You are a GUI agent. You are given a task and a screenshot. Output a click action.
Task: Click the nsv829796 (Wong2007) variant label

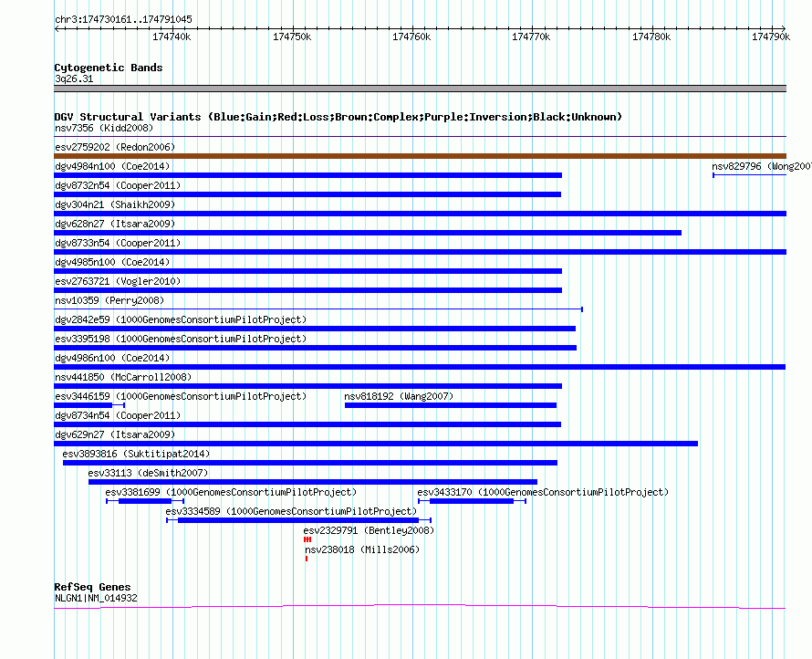point(761,166)
